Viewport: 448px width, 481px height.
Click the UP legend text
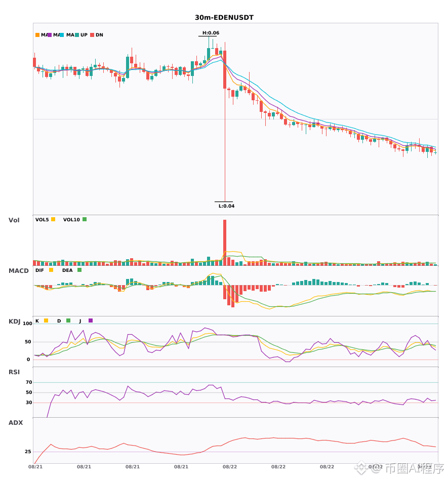tap(84, 35)
